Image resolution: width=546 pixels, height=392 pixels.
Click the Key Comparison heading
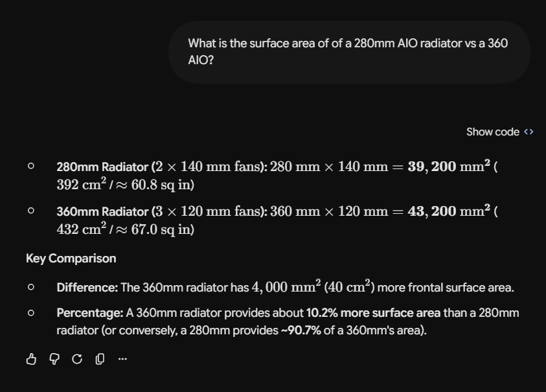[71, 259]
